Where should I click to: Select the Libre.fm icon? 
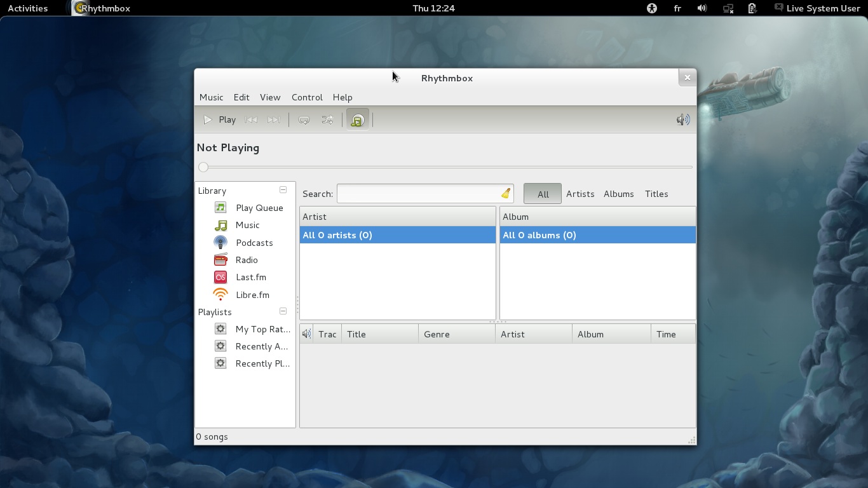point(220,294)
